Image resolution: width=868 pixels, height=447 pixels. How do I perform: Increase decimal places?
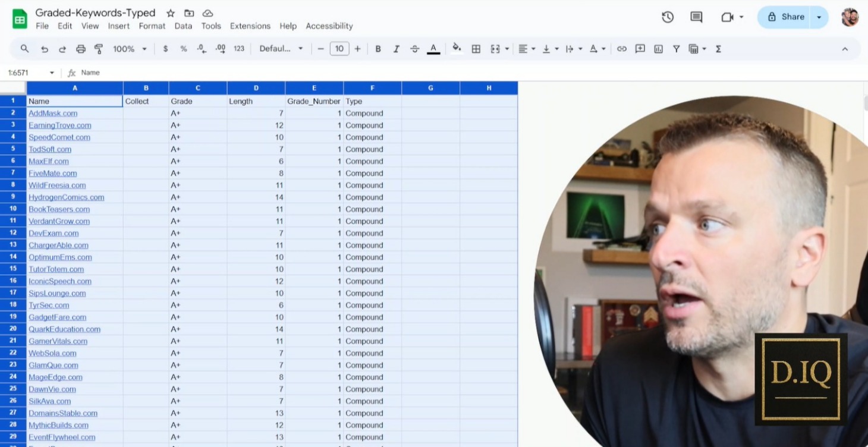(x=220, y=49)
